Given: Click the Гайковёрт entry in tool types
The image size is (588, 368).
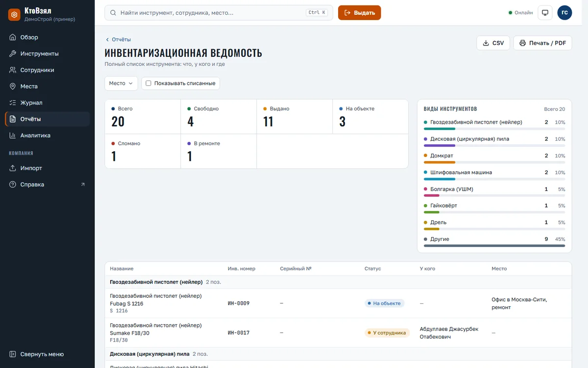Looking at the screenshot, I should (x=494, y=209).
